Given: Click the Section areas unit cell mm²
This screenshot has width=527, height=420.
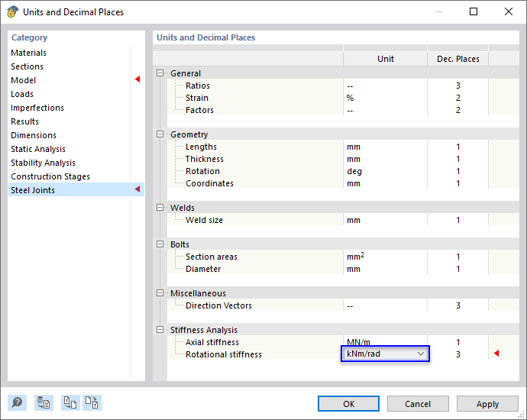Looking at the screenshot, I should 385,257.
